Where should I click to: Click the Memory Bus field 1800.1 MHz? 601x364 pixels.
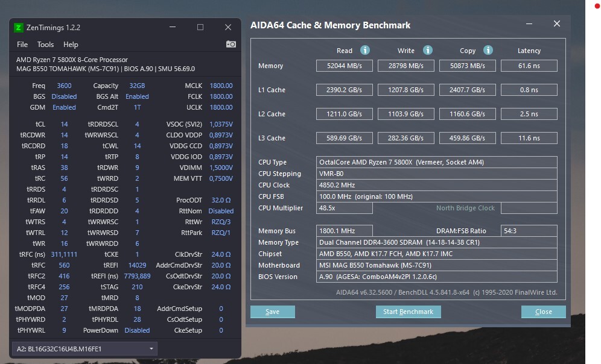coord(344,231)
